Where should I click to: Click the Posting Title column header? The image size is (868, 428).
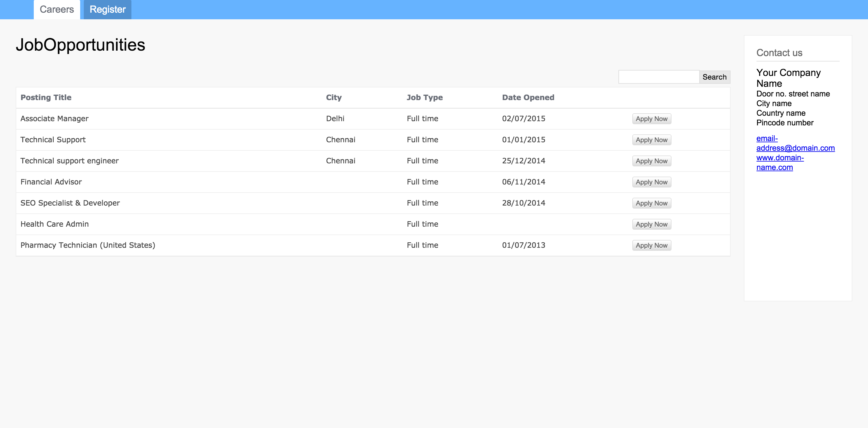click(46, 97)
